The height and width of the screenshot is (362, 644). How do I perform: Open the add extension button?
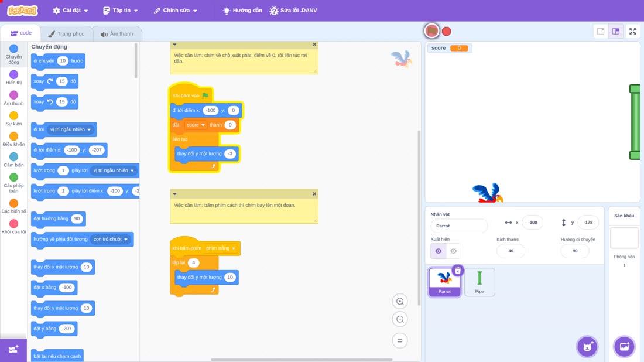point(13,350)
